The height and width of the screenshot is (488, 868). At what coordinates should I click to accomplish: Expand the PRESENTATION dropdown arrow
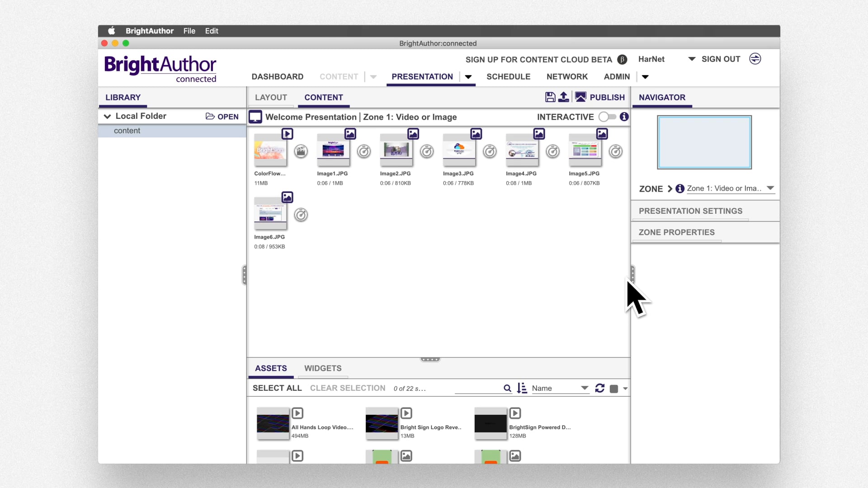468,76
